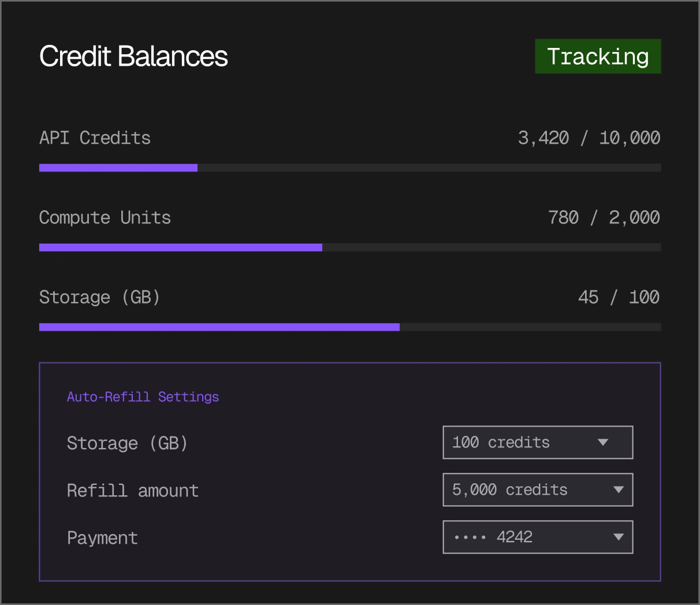Image resolution: width=700 pixels, height=605 pixels.
Task: Open the 5,000 credits refill amount dropdown
Action: pos(538,490)
